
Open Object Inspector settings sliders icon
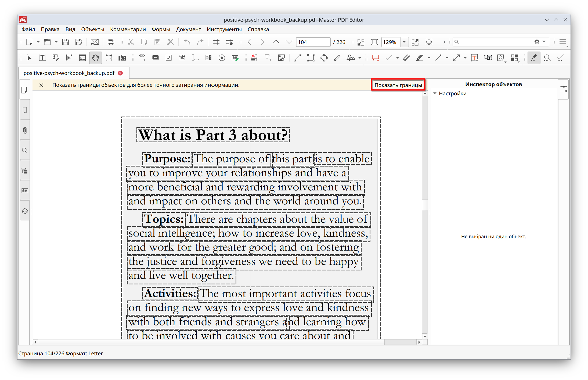coord(564,89)
